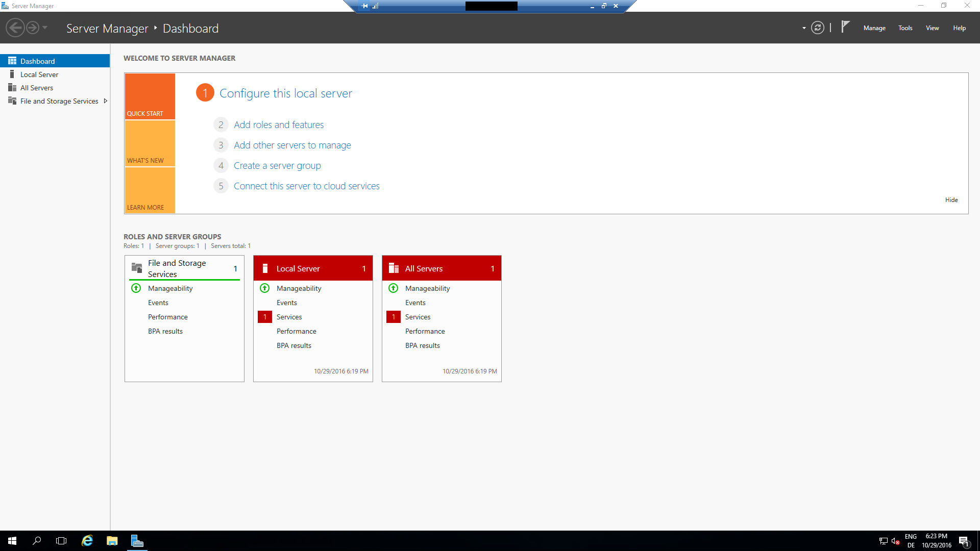
Task: Click File and Storage Services sidebar icon
Action: coord(12,101)
